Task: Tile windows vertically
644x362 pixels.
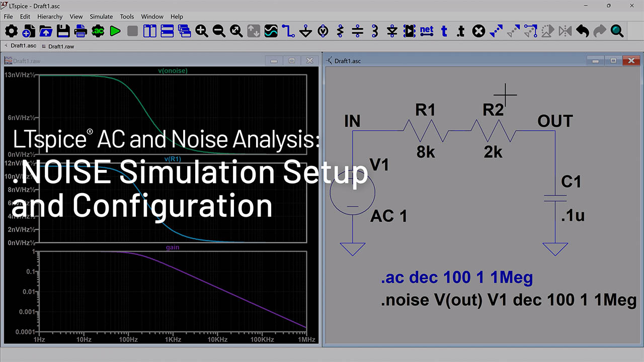Action: (x=150, y=31)
